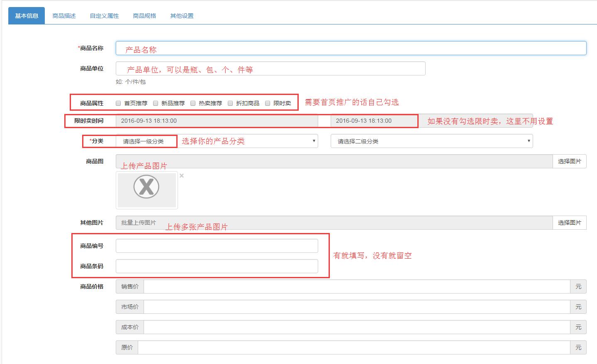Viewport: 597px width, 364px height.
Task: Click the 批量上传图片 upload area
Action: [x=138, y=222]
